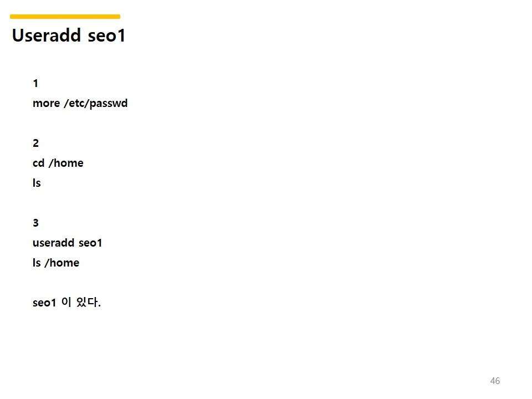
Task: Click the step number 1
Action: coord(35,84)
